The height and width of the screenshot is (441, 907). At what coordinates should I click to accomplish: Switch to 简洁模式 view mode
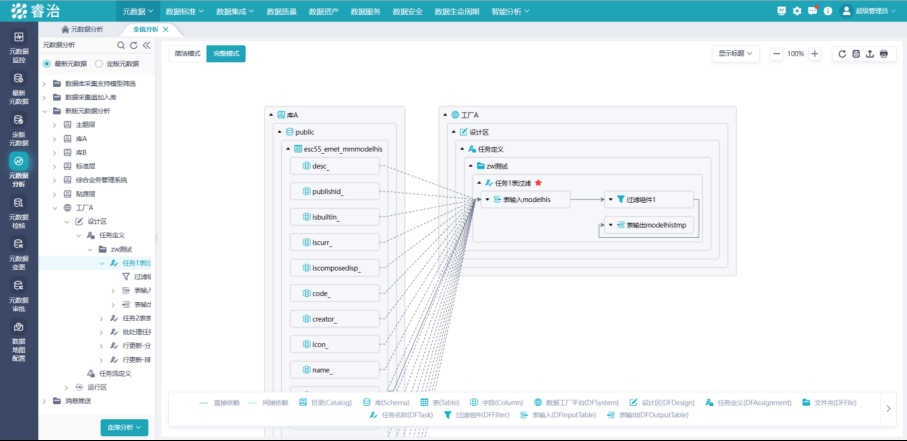click(x=187, y=54)
